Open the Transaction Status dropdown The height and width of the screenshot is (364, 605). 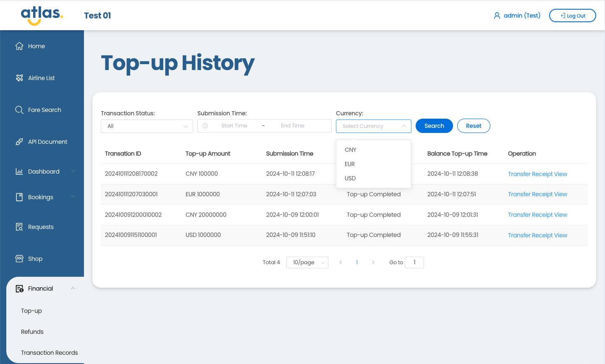pos(147,126)
